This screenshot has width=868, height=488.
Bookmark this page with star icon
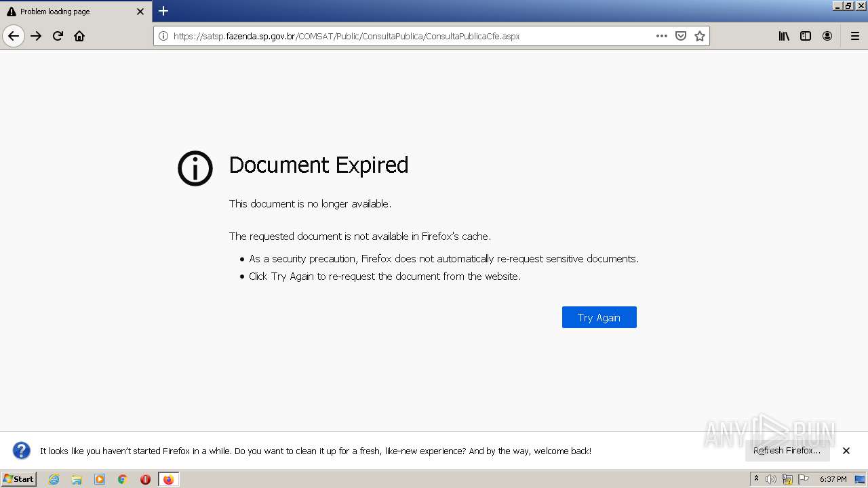point(700,36)
